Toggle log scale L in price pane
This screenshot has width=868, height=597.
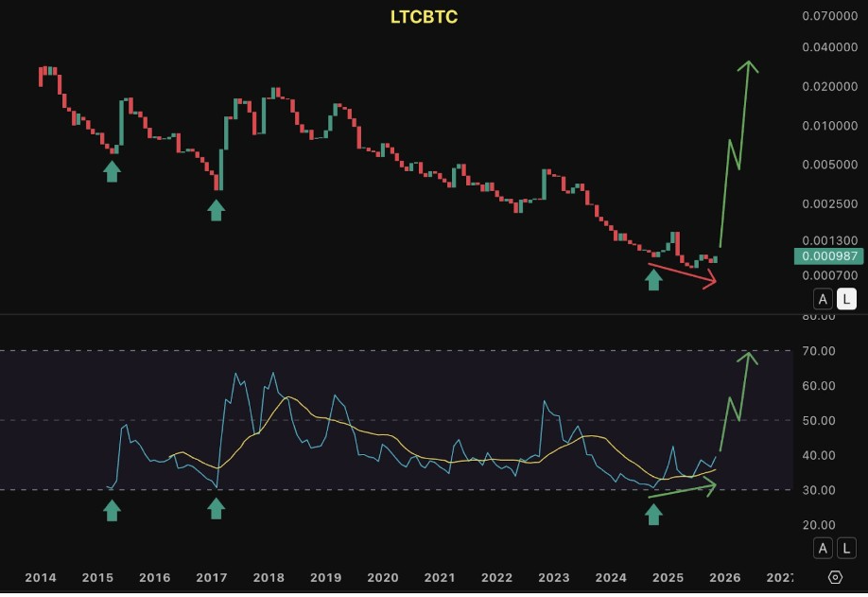[846, 299]
